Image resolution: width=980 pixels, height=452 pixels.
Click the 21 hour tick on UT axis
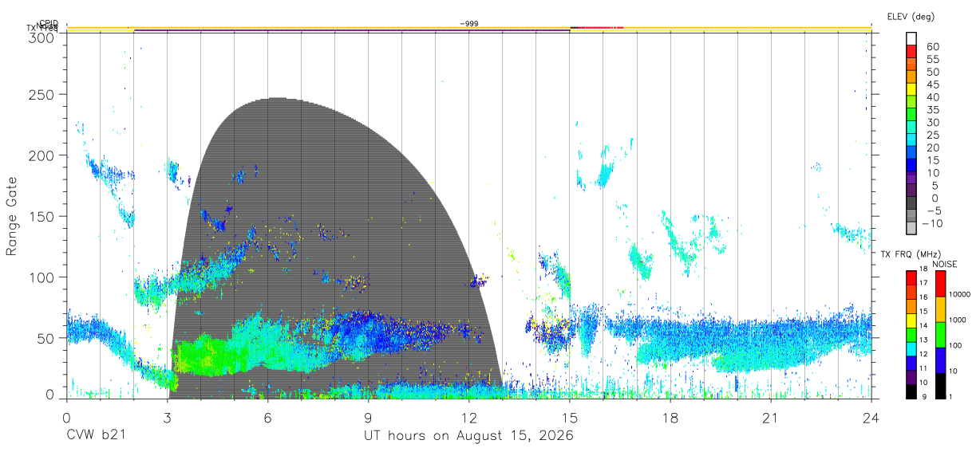click(x=771, y=417)
